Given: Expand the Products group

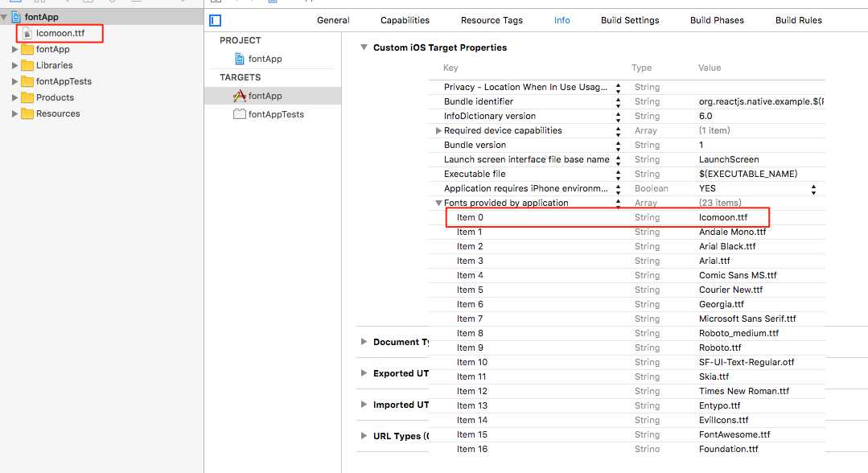Looking at the screenshot, I should [14, 97].
